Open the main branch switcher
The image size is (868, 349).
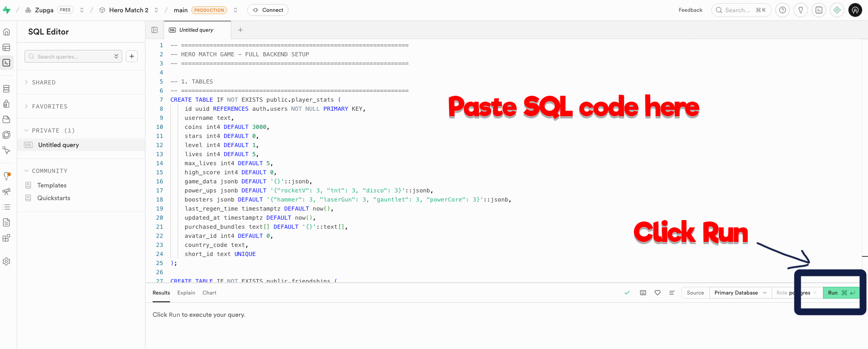click(235, 10)
